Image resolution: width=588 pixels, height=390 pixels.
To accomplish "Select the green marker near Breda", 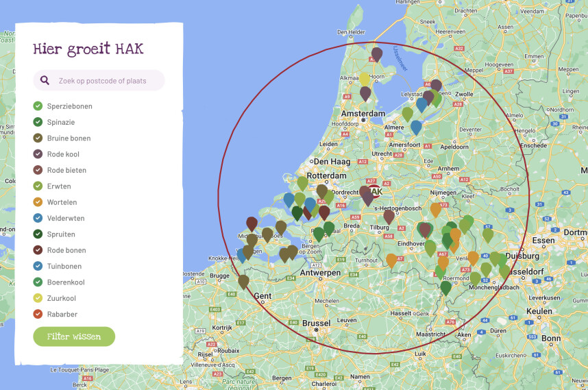I will [329, 229].
